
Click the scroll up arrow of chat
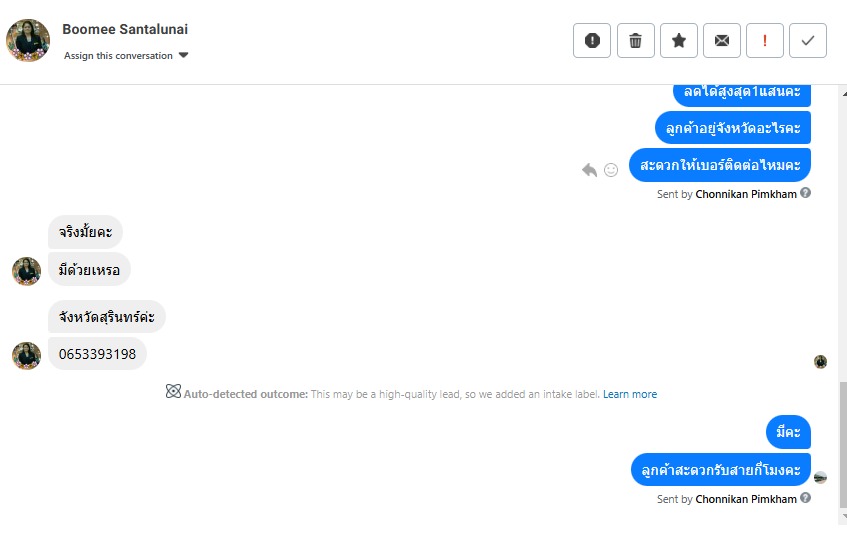point(844,94)
